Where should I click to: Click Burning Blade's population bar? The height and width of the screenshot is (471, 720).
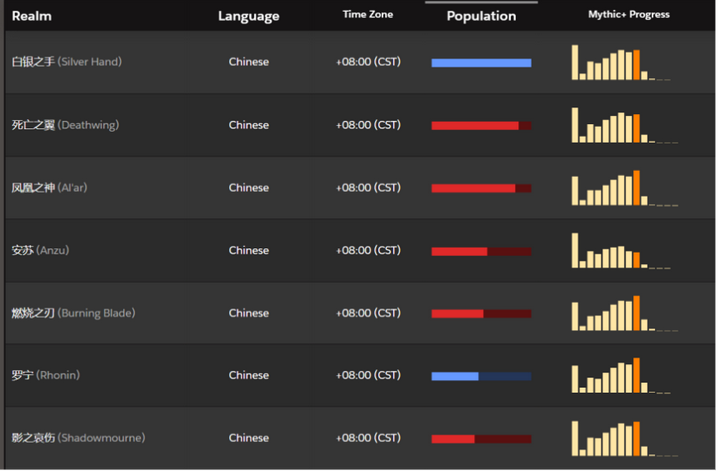pyautogui.click(x=481, y=314)
